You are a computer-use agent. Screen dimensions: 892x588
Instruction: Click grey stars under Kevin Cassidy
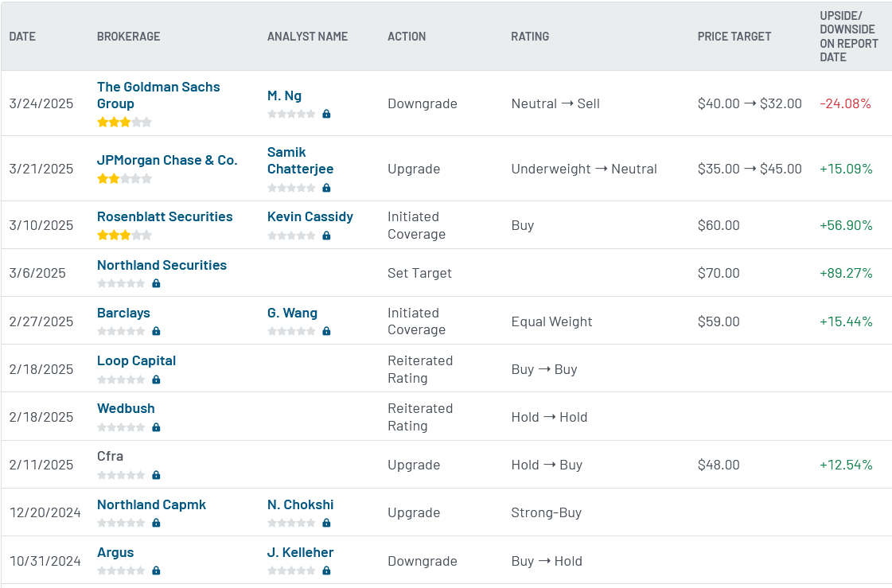291,236
